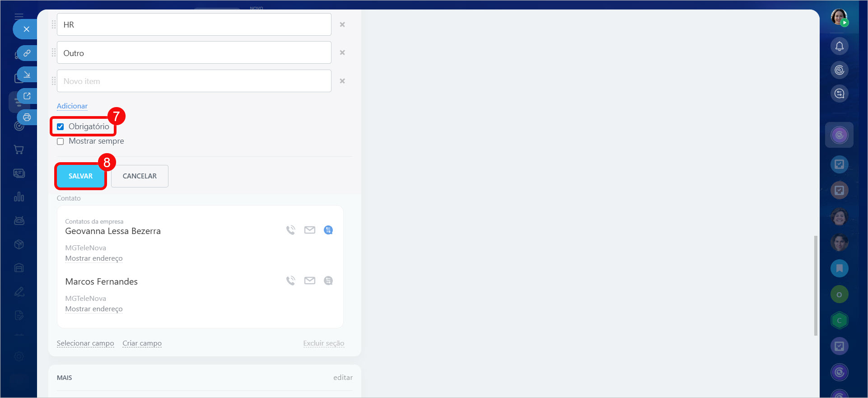This screenshot has width=868, height=398.
Task: Click the SALVAR button
Action: 80,176
